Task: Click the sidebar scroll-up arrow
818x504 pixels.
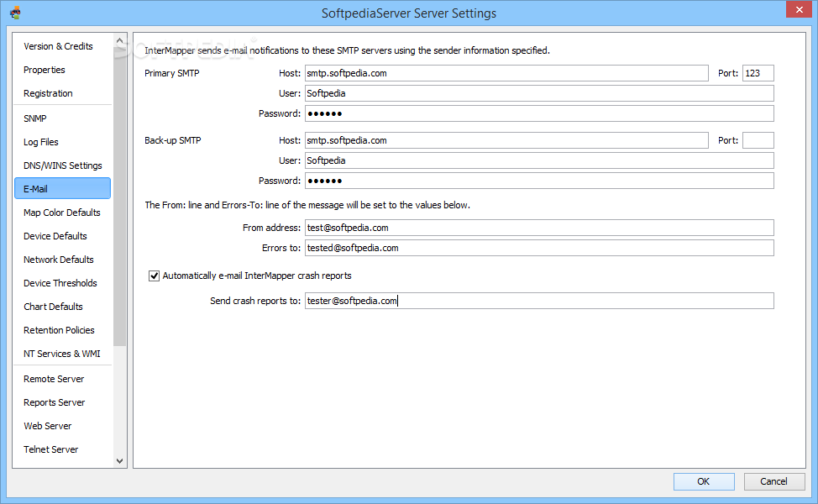Action: click(x=120, y=40)
